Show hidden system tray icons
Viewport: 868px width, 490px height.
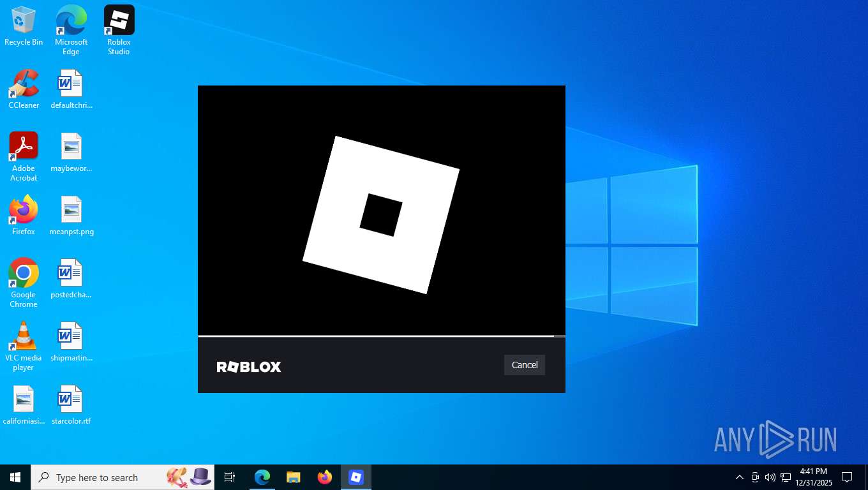(x=740, y=477)
